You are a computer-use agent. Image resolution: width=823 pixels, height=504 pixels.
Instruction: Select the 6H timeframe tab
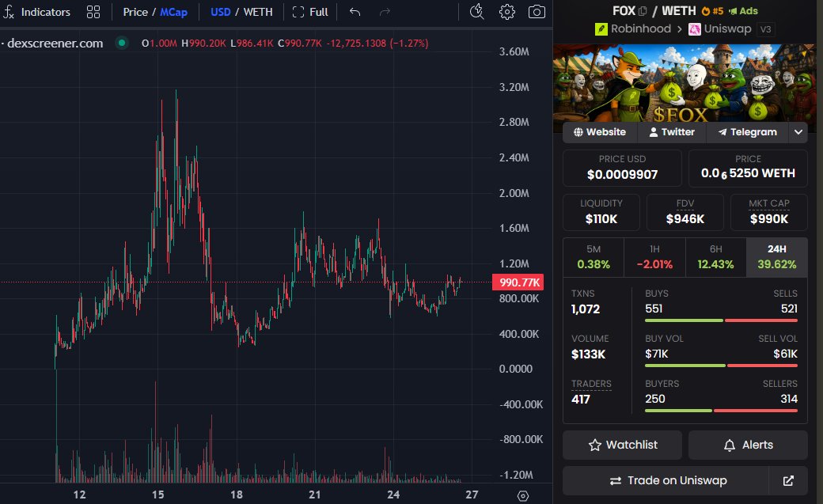point(716,257)
